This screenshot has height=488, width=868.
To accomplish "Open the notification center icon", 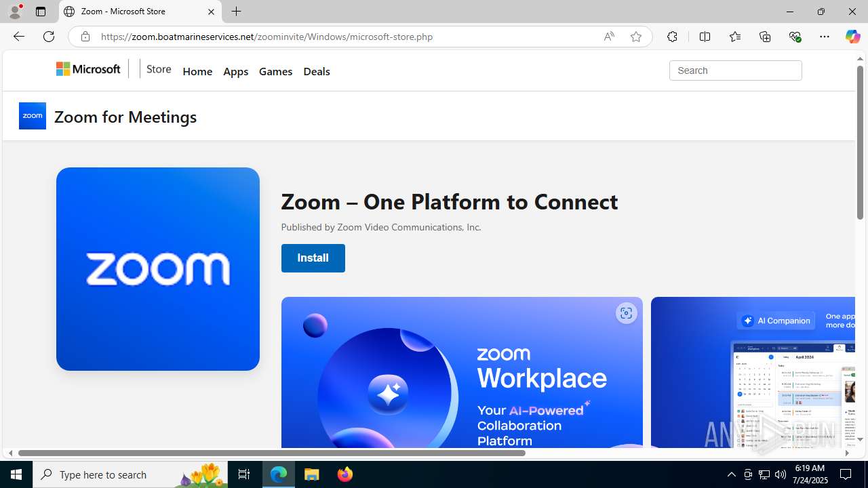I will [x=846, y=474].
